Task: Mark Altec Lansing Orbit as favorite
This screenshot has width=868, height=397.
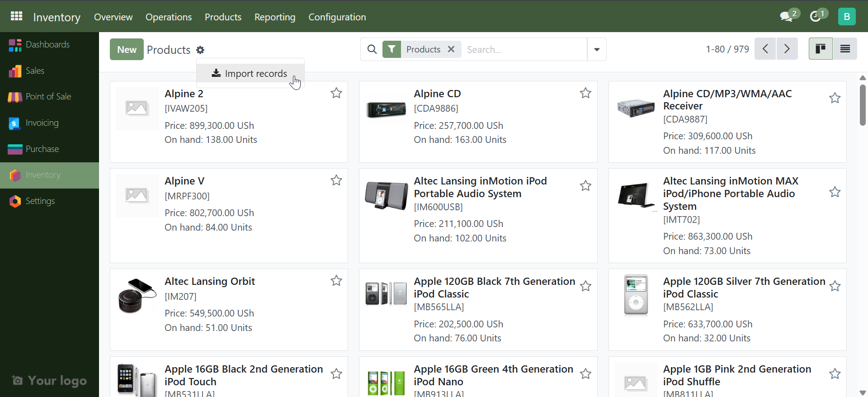Action: click(x=336, y=281)
